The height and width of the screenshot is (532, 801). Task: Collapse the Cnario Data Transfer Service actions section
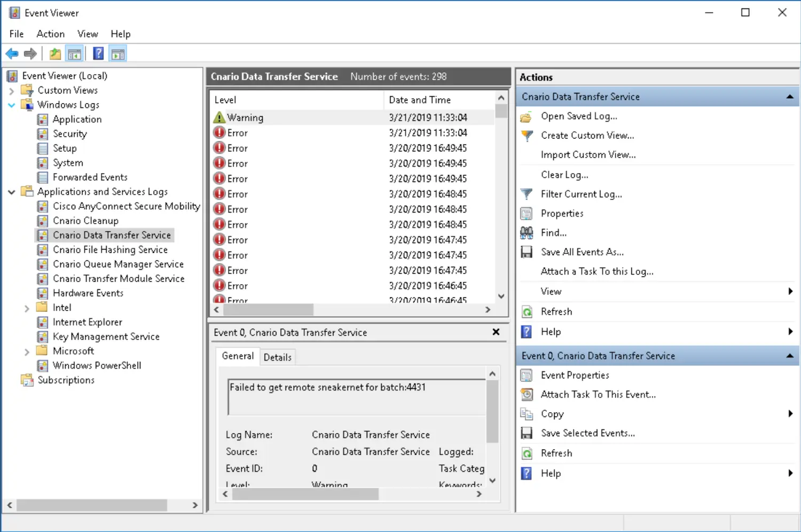click(x=790, y=97)
